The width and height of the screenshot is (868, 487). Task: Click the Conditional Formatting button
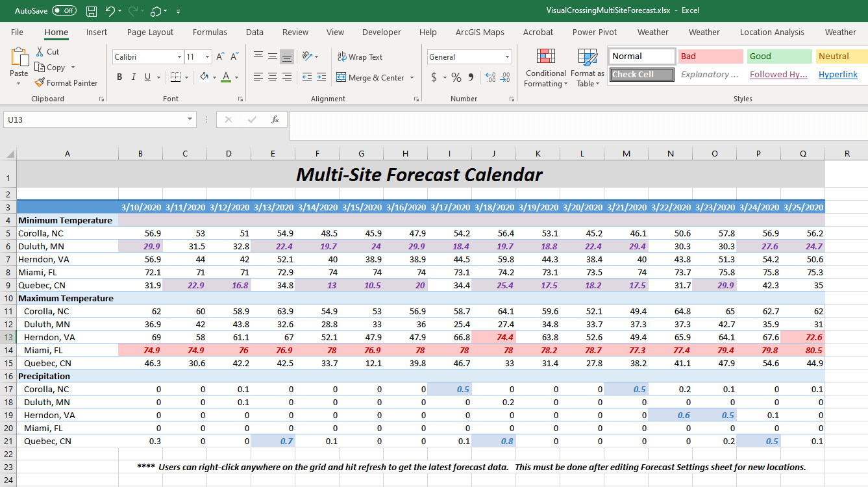[545, 69]
